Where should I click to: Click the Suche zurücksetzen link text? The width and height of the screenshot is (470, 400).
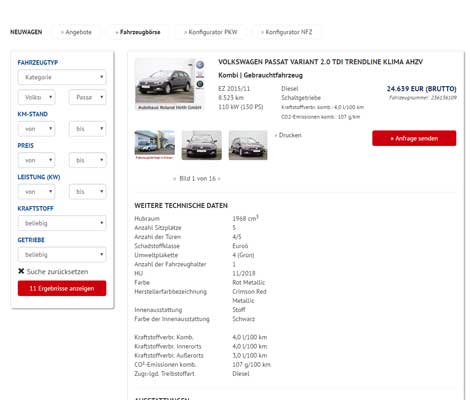click(57, 272)
